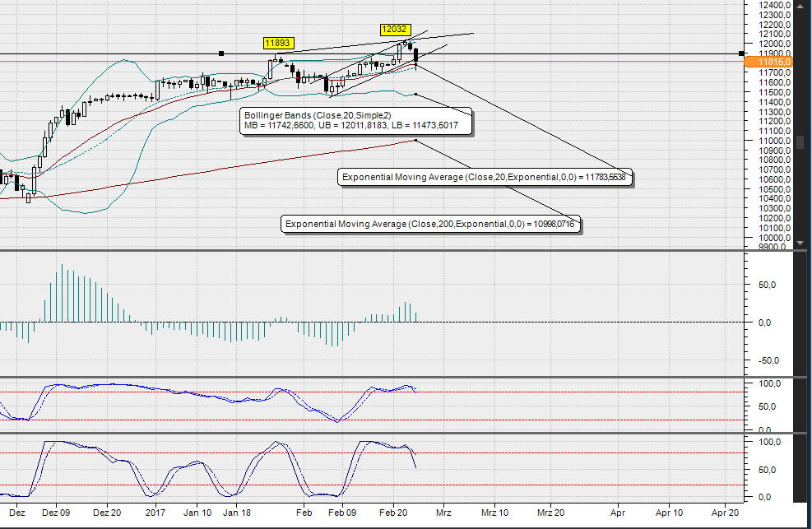The height and width of the screenshot is (529, 812).
Task: Click the EMA 200 line anchor dot
Action: (415, 141)
